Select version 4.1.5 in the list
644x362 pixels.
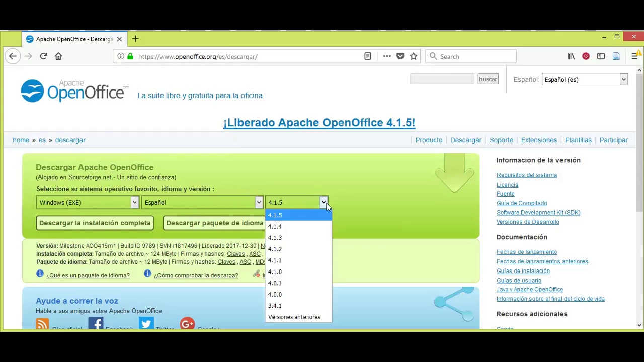click(299, 215)
